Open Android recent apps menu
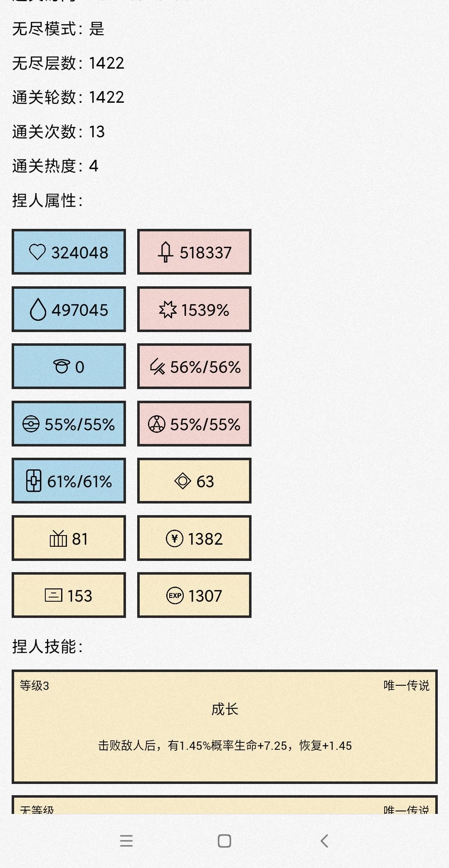The image size is (449, 868). click(x=126, y=841)
